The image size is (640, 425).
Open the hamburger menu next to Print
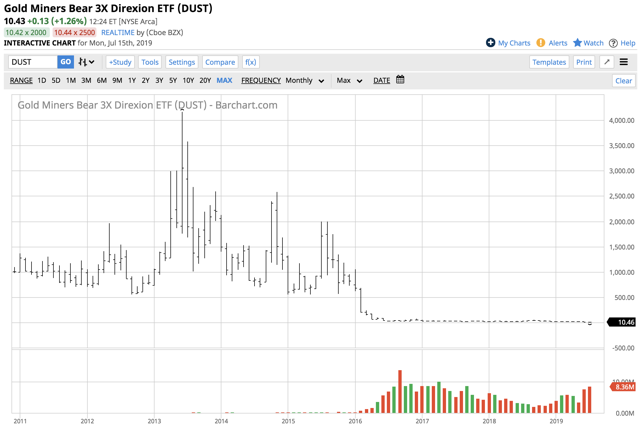click(624, 62)
